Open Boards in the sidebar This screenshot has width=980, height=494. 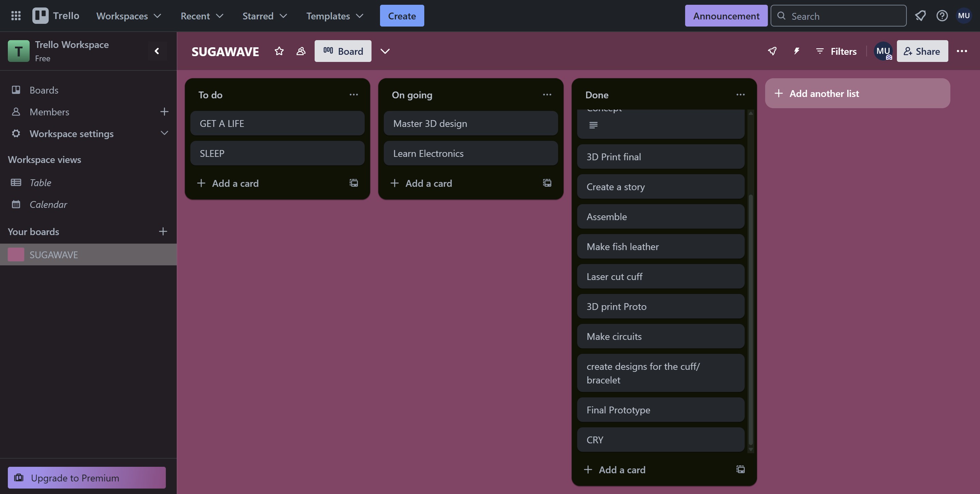[x=88, y=90]
